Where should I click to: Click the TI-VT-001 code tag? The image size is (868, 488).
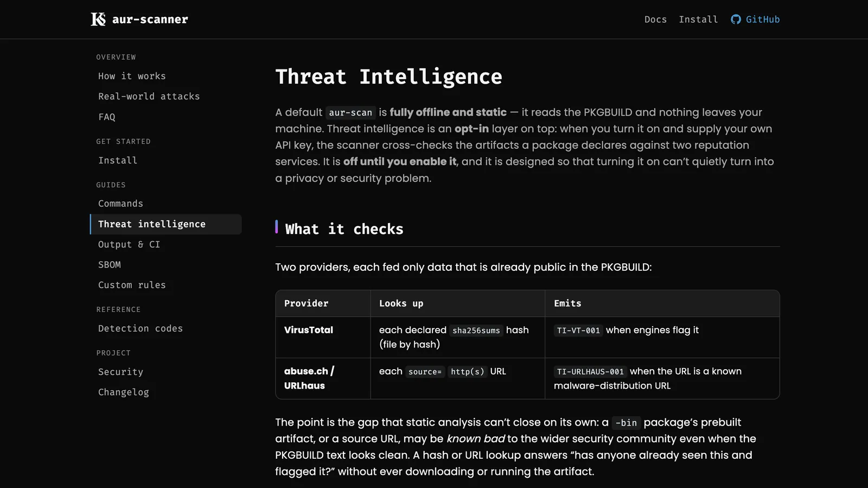tap(578, 330)
